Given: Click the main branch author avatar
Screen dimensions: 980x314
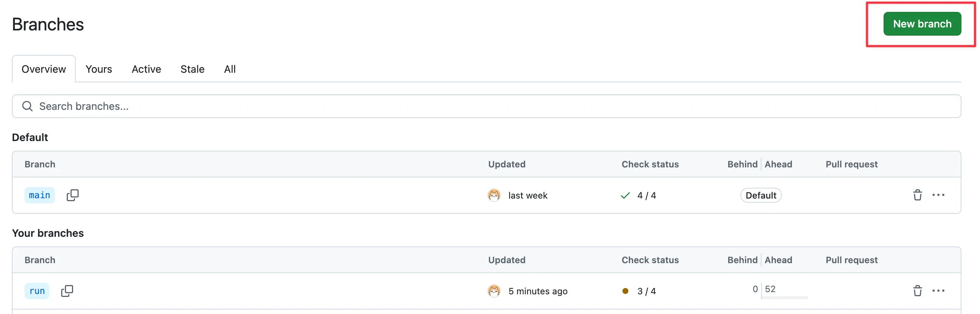Looking at the screenshot, I should (x=494, y=195).
